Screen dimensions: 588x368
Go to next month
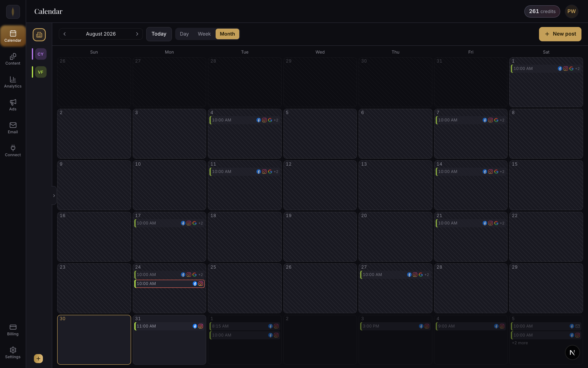click(137, 34)
